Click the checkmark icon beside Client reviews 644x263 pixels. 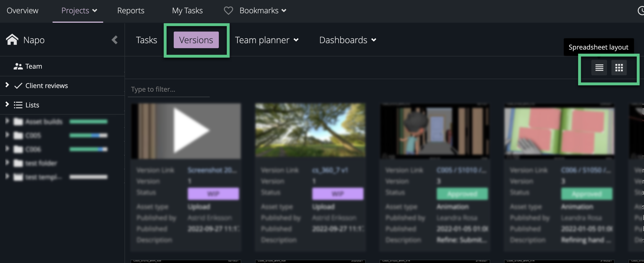coord(17,86)
